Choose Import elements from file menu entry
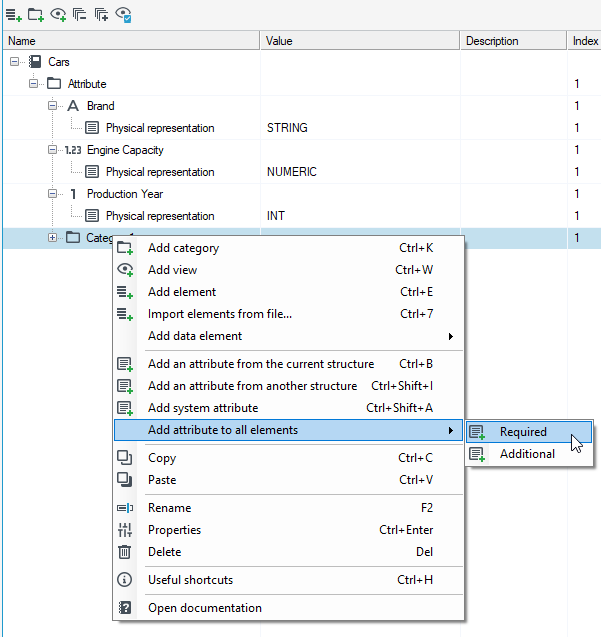This screenshot has height=637, width=601. [x=288, y=314]
